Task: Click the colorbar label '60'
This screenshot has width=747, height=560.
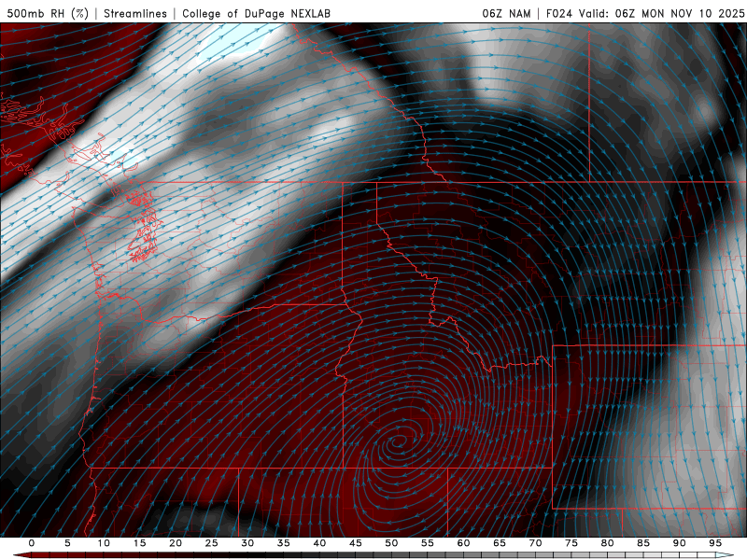Action: point(463,543)
